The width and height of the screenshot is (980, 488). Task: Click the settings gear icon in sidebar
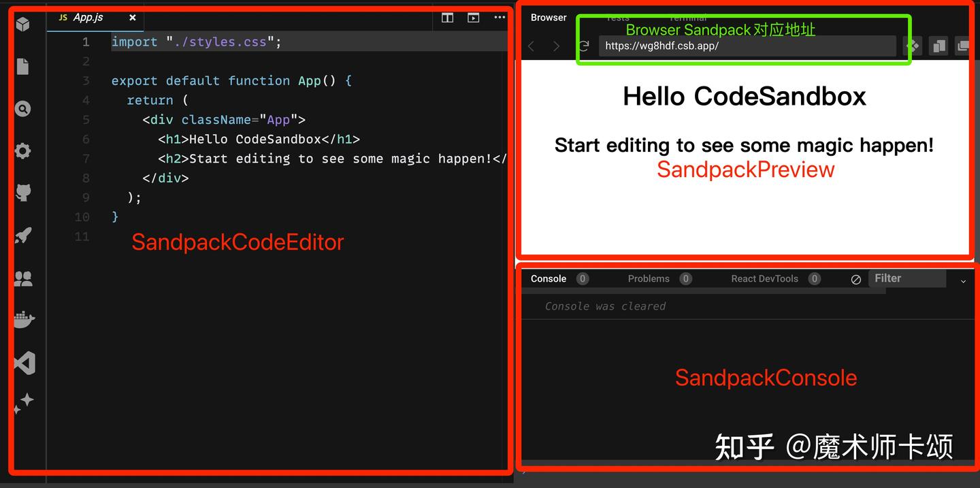[x=23, y=150]
